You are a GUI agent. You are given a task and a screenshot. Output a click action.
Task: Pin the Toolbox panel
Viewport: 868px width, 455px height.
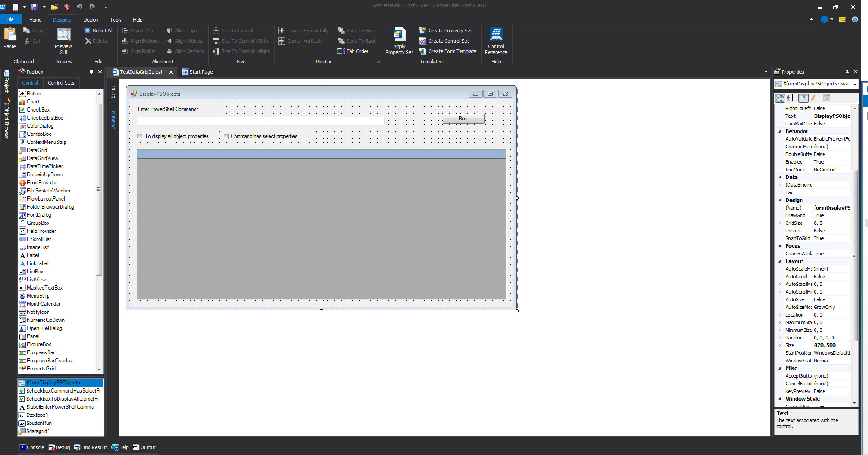92,72
